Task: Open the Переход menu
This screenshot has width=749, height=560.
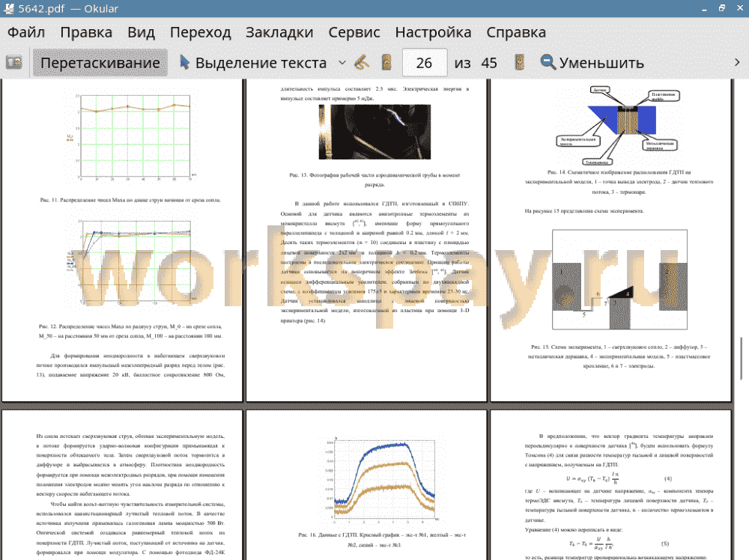Action: 200,32
